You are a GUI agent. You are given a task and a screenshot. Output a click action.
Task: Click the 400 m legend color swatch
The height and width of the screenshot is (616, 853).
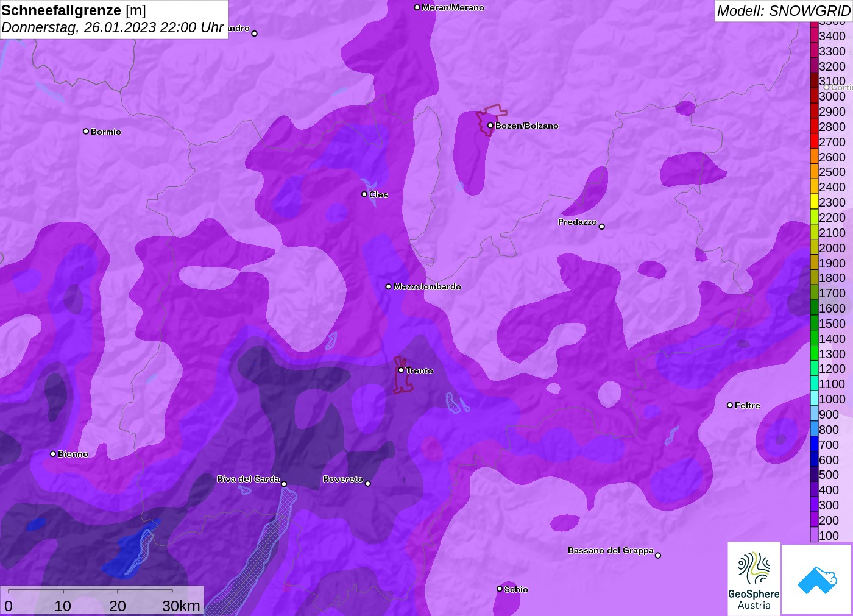(x=814, y=489)
